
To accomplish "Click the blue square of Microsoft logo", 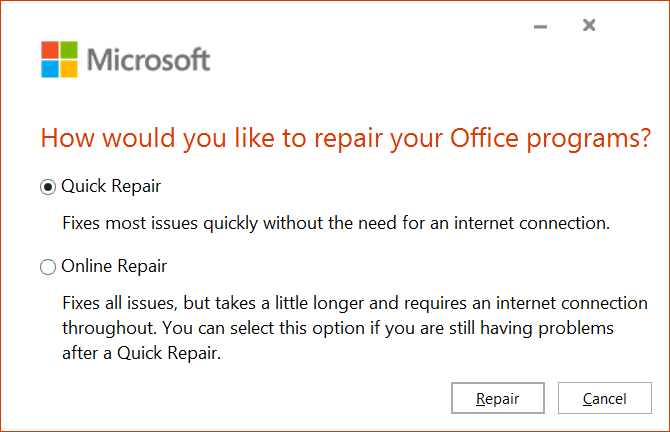I will (x=50, y=69).
